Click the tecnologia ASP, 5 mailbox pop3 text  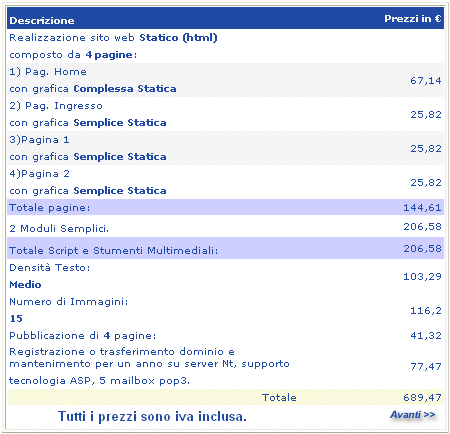click(99, 381)
